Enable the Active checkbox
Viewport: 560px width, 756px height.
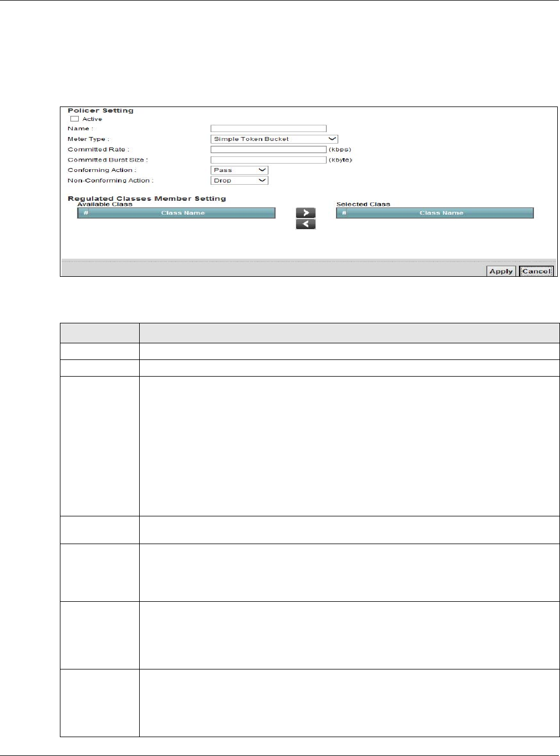point(74,119)
